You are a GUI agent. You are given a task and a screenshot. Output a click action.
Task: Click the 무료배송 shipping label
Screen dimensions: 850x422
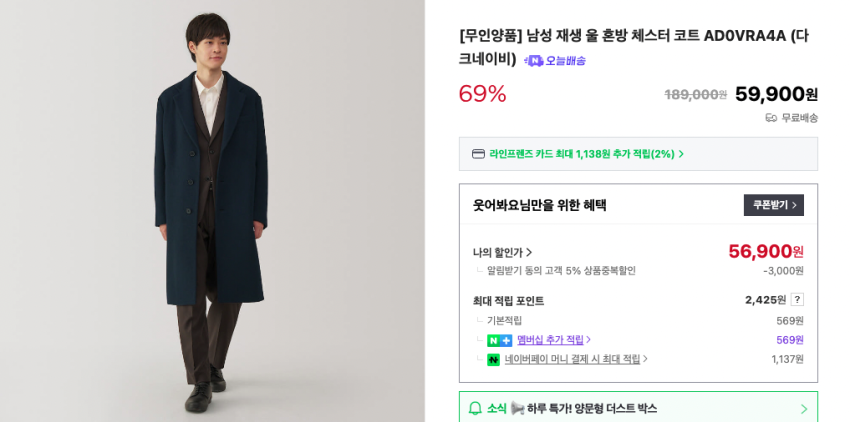(x=799, y=118)
